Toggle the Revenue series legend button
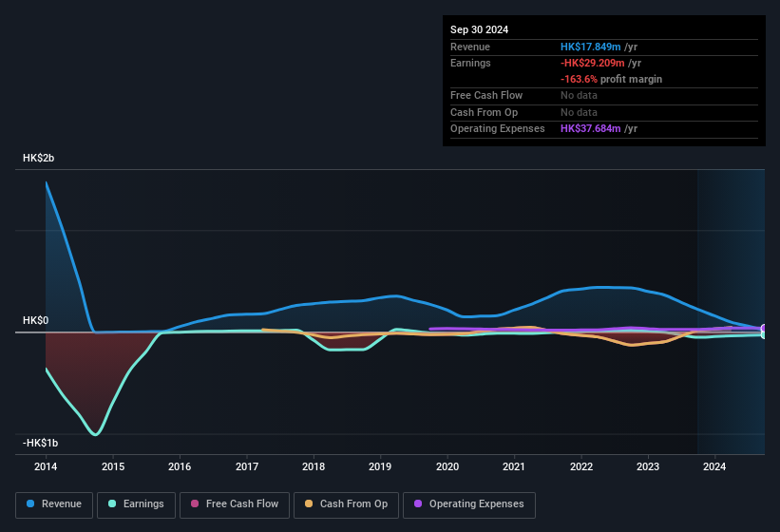 point(54,504)
